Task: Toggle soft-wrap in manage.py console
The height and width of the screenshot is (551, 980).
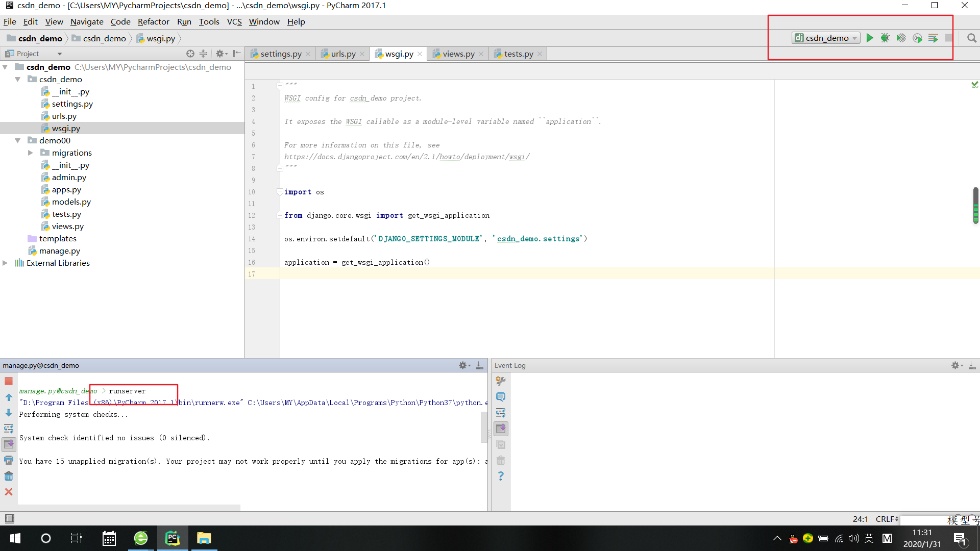Action: [x=9, y=429]
